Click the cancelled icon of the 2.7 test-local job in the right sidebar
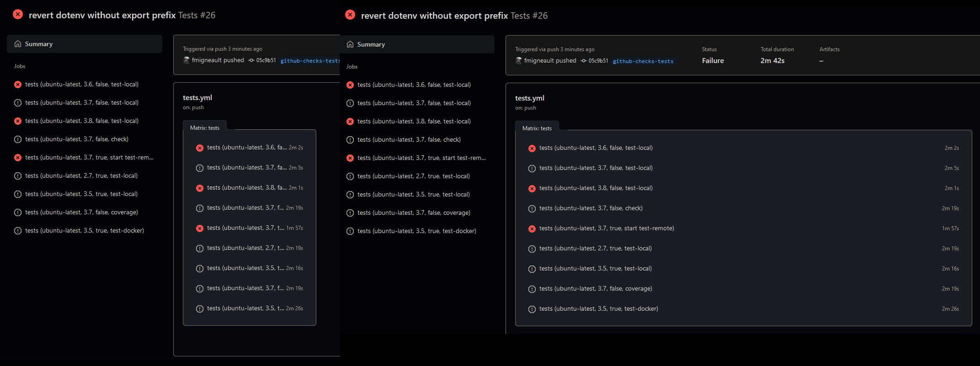 pyautogui.click(x=350, y=176)
